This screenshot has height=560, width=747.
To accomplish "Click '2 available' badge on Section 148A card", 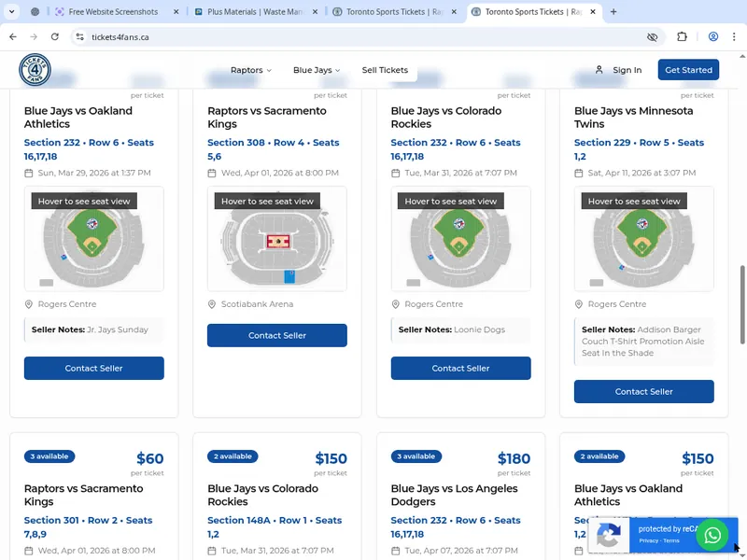I will 233,456.
